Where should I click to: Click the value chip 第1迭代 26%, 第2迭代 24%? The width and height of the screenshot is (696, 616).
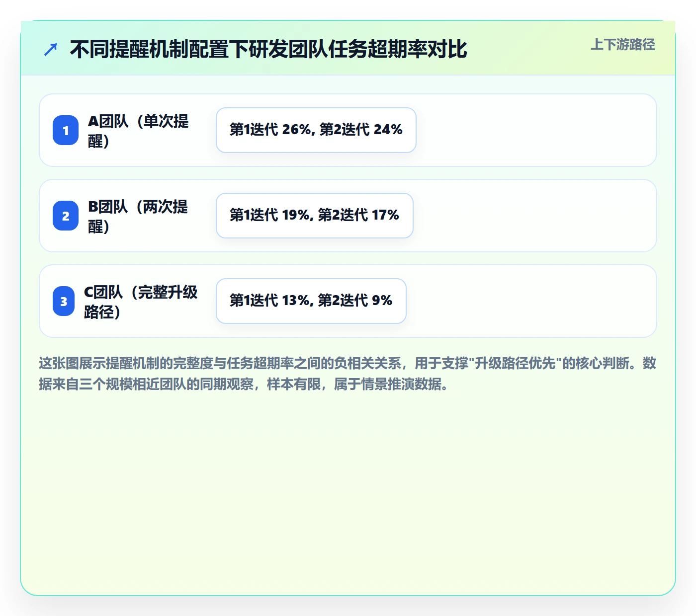(316, 130)
